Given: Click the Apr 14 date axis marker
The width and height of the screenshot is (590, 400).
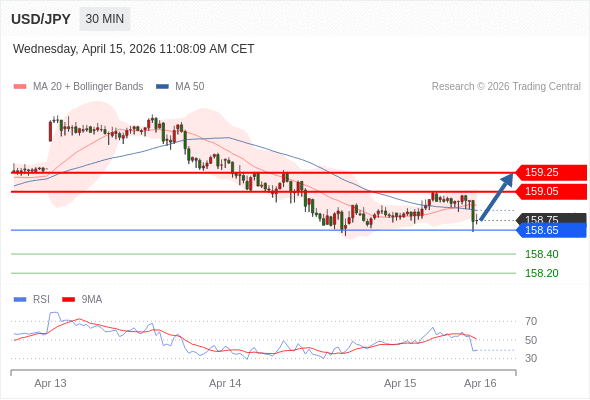Looking at the screenshot, I should tap(225, 383).
